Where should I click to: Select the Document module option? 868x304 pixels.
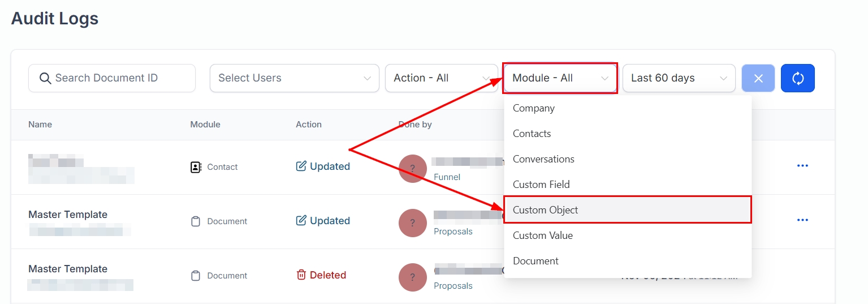(x=535, y=261)
